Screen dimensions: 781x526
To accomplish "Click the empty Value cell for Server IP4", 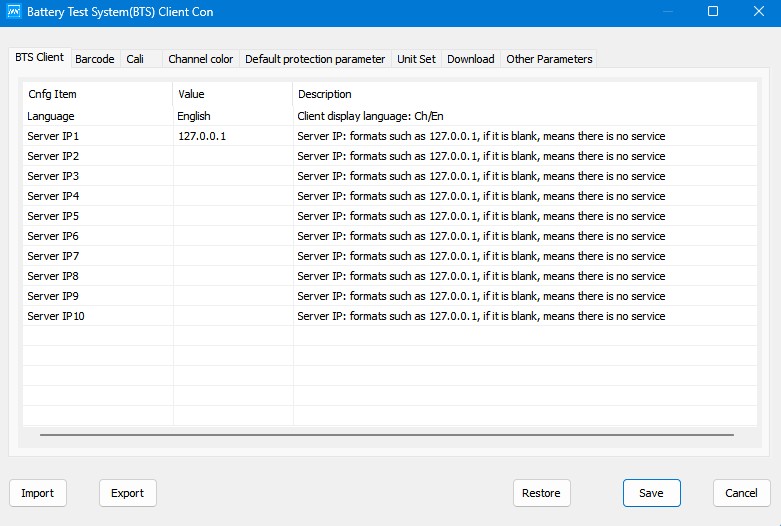I will pyautogui.click(x=233, y=196).
